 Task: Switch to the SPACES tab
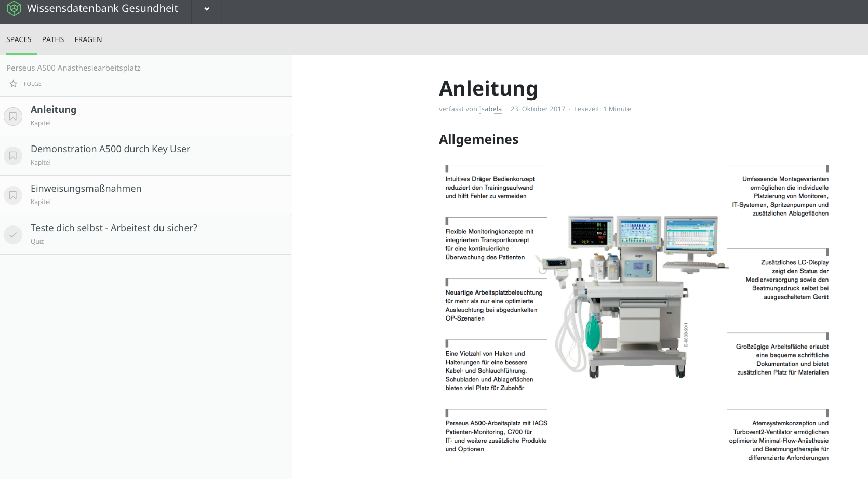(19, 39)
